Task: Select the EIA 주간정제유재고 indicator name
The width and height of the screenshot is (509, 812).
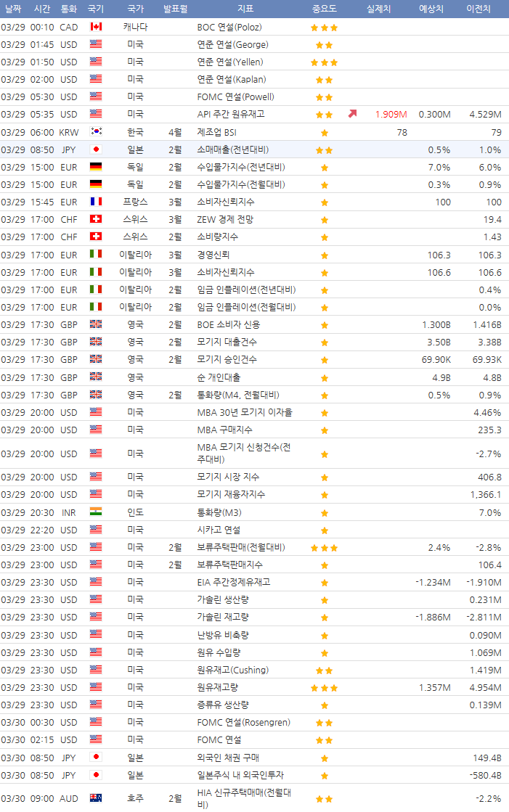Action: pos(234,582)
